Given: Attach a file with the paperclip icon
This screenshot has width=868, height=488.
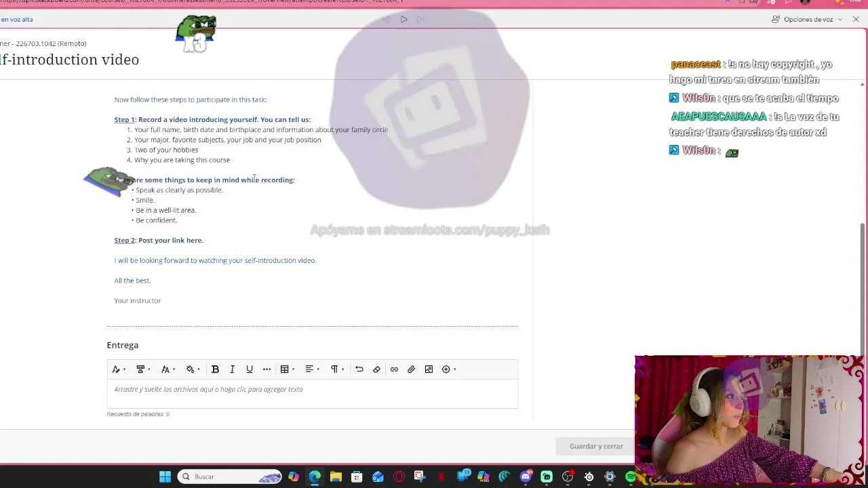Looking at the screenshot, I should point(411,369).
